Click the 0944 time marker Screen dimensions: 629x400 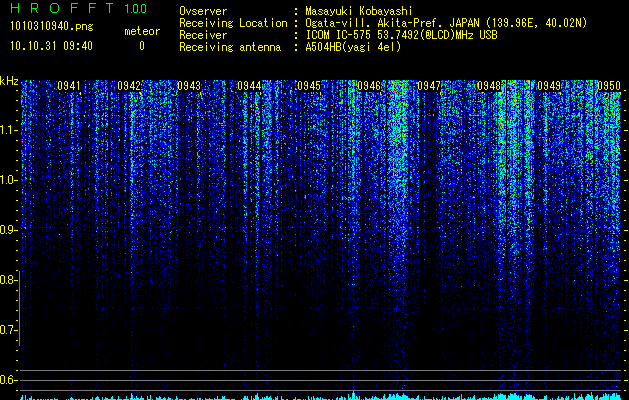tap(249, 86)
